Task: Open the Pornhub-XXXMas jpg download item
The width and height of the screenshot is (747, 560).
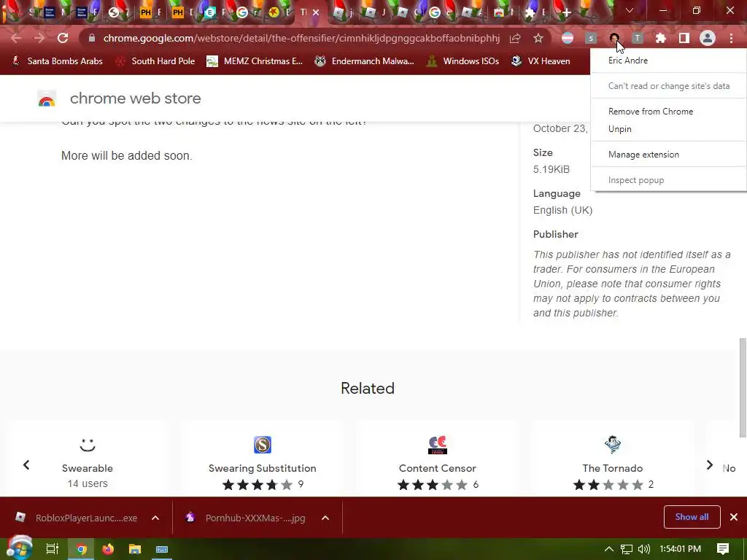Action: coord(246,518)
